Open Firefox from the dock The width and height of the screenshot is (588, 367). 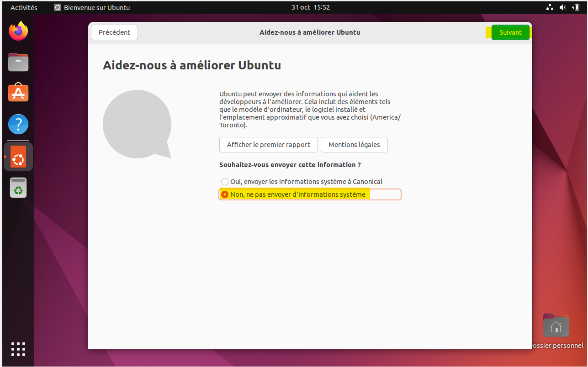(18, 31)
